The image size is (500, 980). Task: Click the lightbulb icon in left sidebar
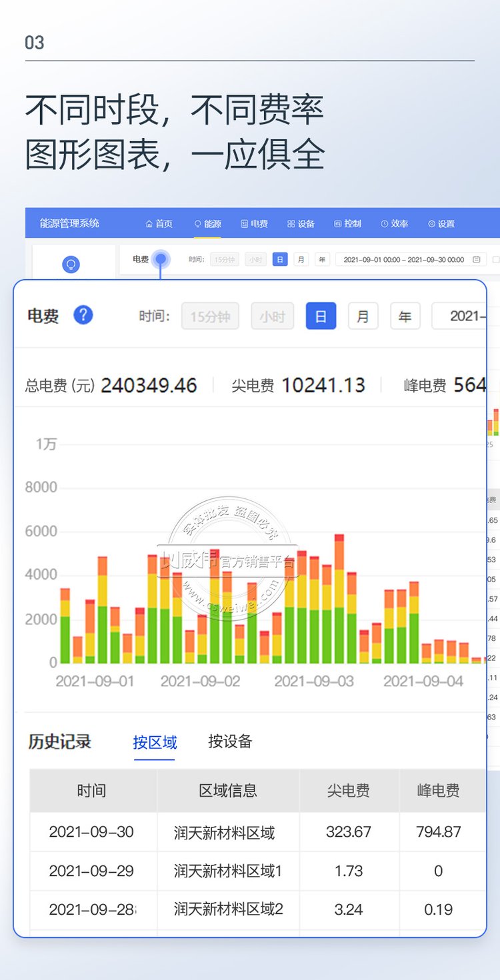pos(71,264)
